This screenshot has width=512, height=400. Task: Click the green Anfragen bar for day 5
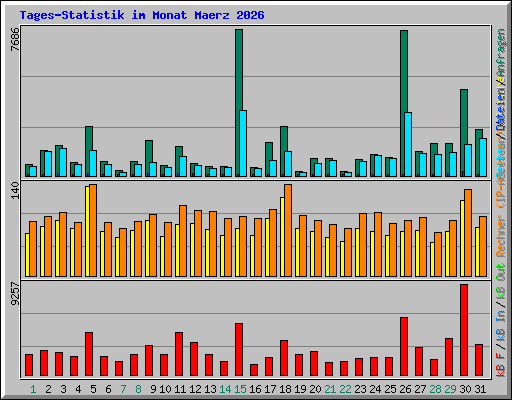(89, 151)
